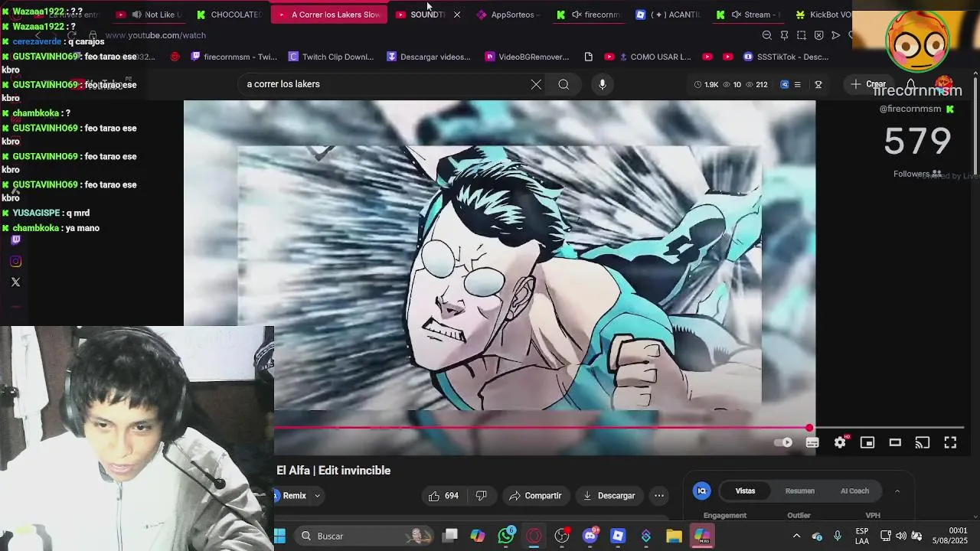The image size is (980, 551).
Task: Open WhatsApp from the taskbar
Action: (x=506, y=536)
